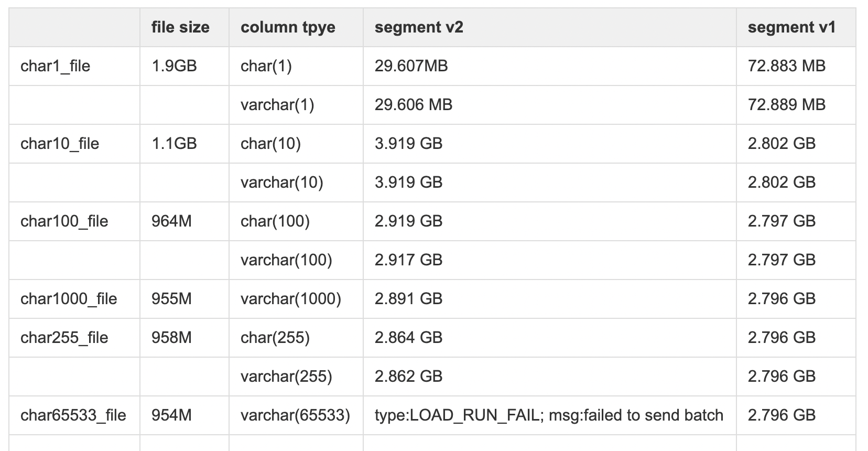Select the 1.9GB file size cell

point(174,66)
